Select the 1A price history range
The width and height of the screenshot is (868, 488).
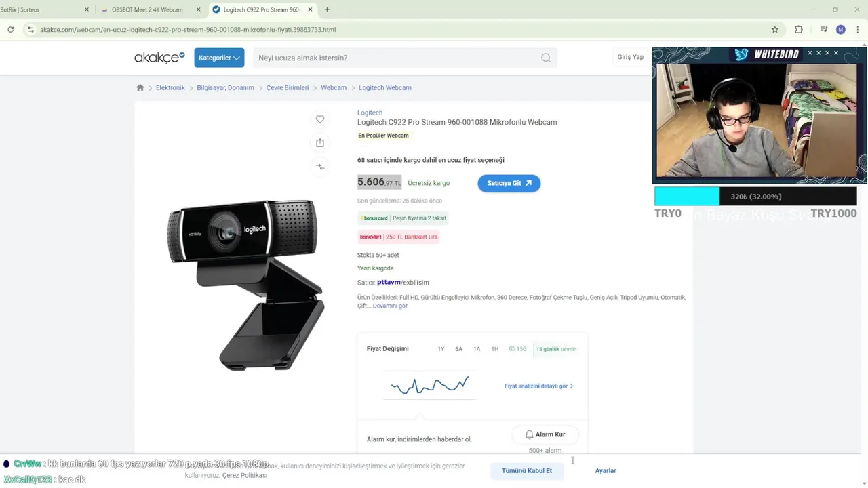pos(477,349)
